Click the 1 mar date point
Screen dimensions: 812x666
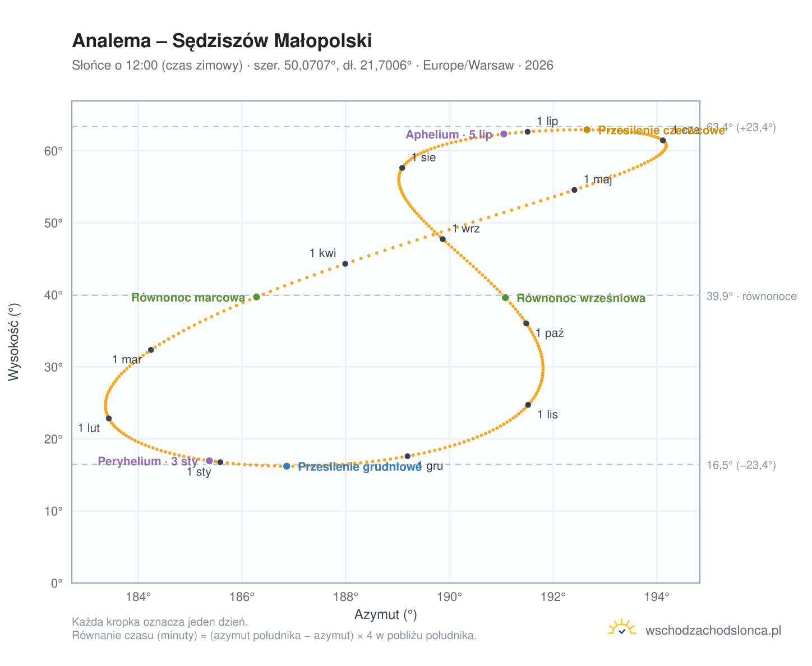151,350
